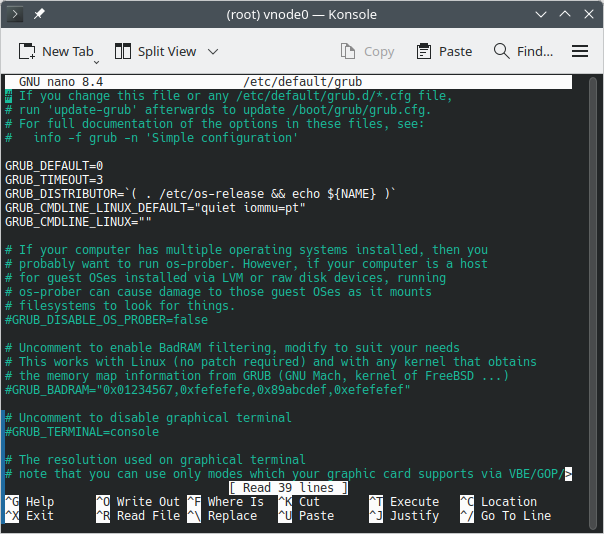Click the GRUB_CMDLINE_LINUX_DEFAULT line
The width and height of the screenshot is (604, 534).
tap(155, 208)
